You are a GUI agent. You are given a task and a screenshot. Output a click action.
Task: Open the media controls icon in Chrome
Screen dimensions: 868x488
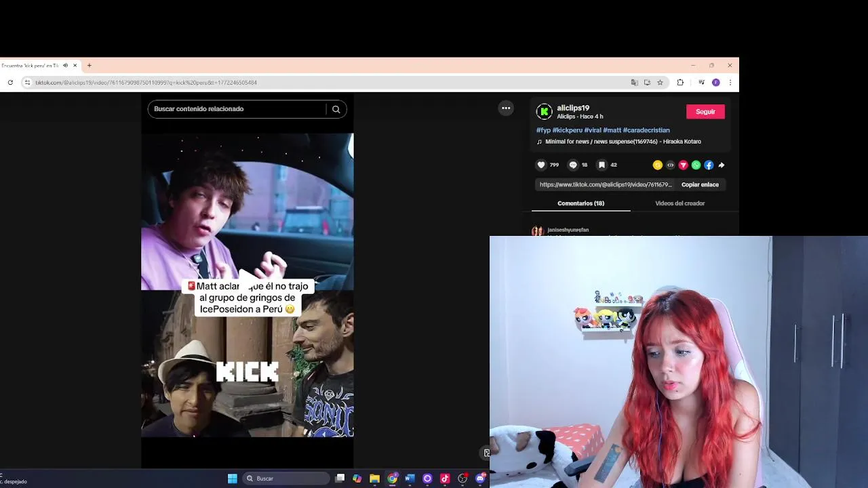(701, 83)
